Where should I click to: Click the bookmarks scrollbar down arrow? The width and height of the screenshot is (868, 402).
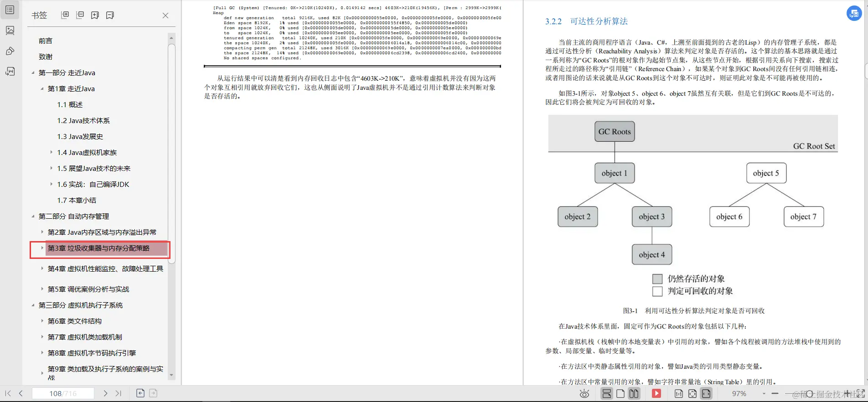click(171, 375)
